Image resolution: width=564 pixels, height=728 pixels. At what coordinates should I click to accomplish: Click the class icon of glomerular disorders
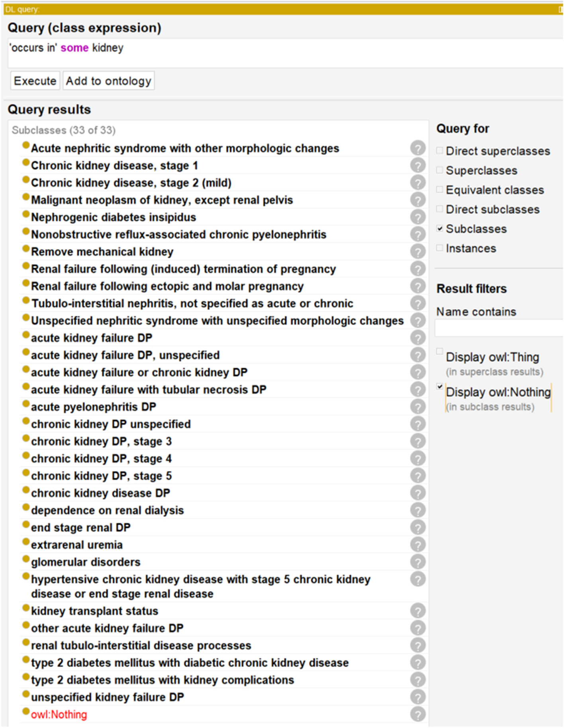[x=26, y=559]
